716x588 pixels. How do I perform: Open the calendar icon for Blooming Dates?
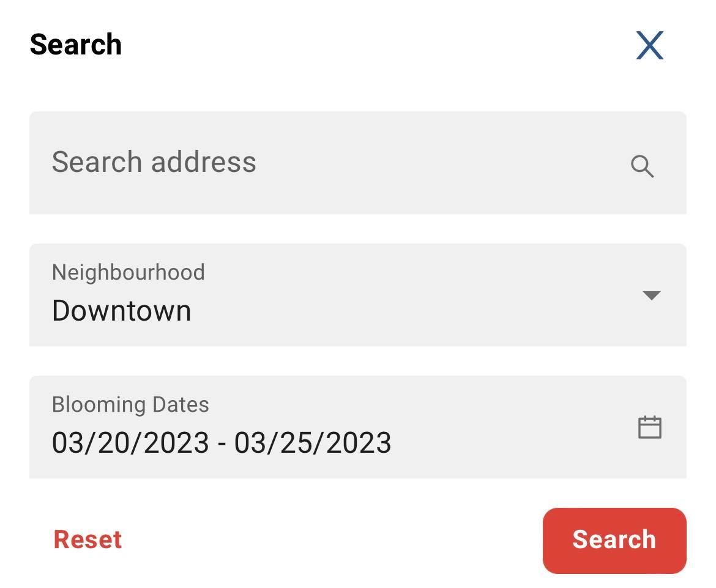tap(649, 427)
